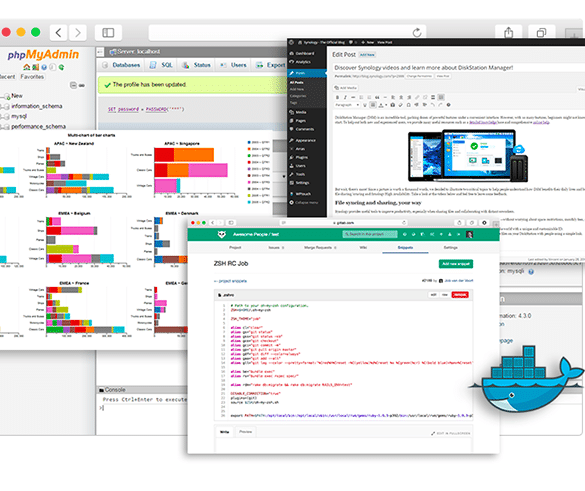Click the phpMyAdmin documentation help icon

pyautogui.click(x=44, y=67)
